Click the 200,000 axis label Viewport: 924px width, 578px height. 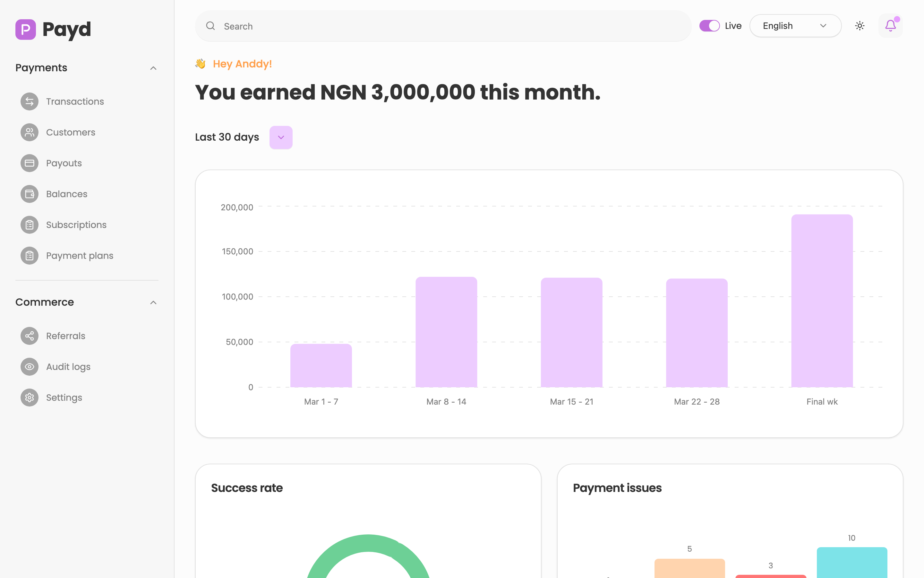[237, 207]
